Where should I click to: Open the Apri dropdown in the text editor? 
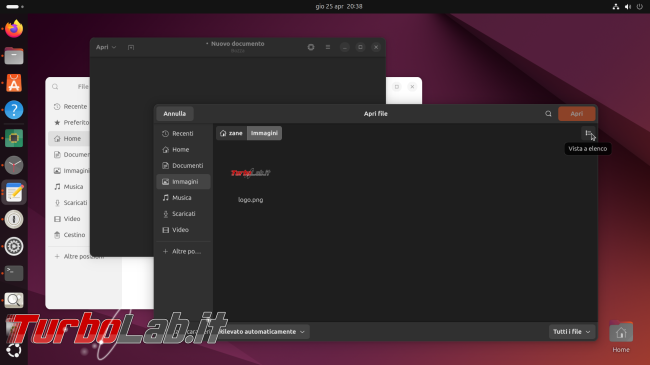[106, 47]
